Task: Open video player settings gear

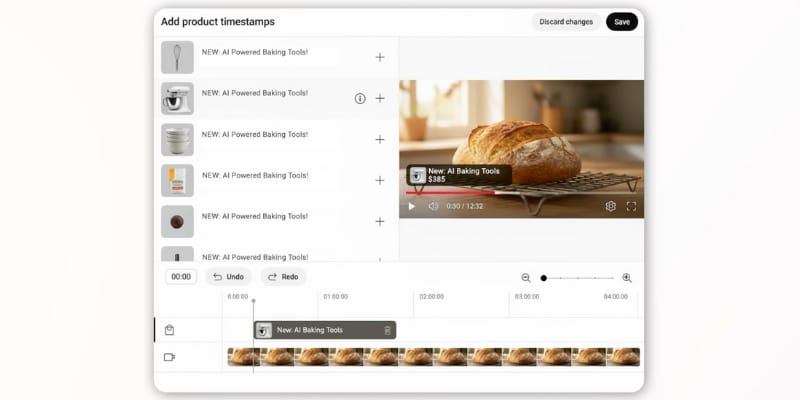Action: click(x=611, y=206)
